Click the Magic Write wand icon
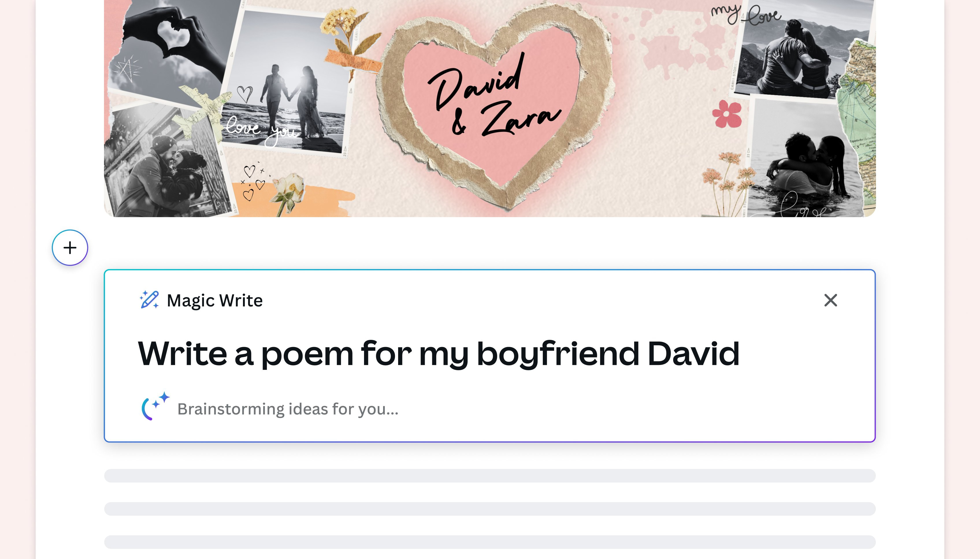The image size is (980, 559). (x=150, y=300)
